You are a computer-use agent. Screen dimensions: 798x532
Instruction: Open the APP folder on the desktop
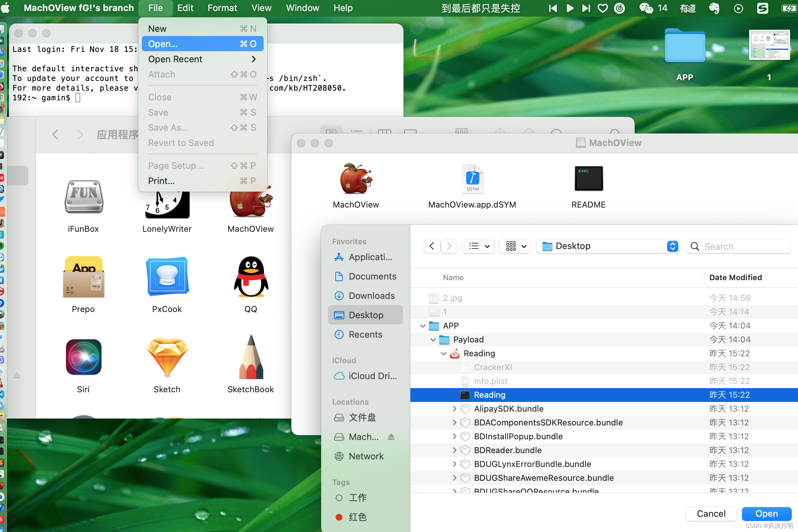(x=685, y=46)
